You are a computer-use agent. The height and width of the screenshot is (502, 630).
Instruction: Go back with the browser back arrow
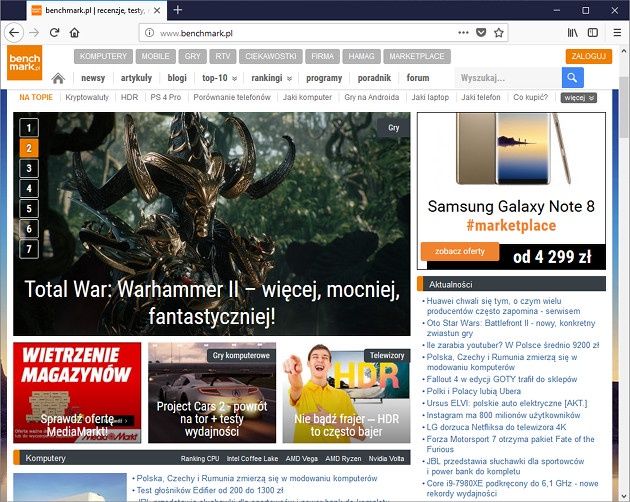(x=14, y=33)
